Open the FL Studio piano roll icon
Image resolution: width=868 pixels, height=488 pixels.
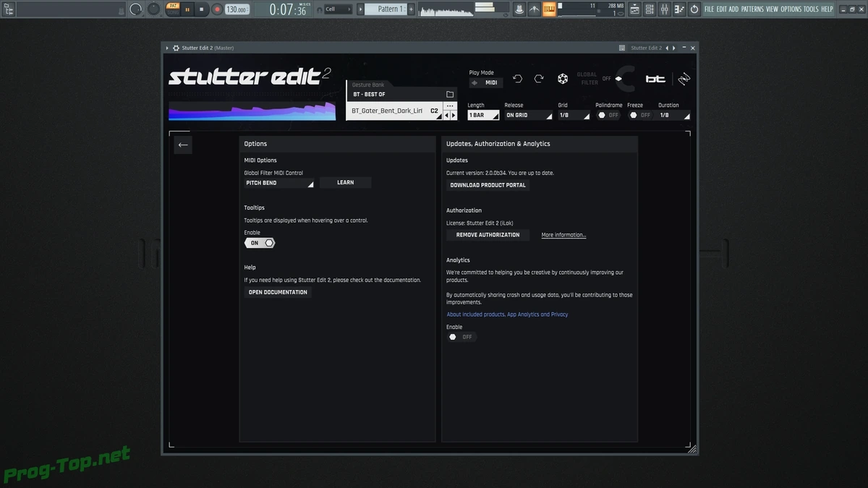(x=680, y=9)
